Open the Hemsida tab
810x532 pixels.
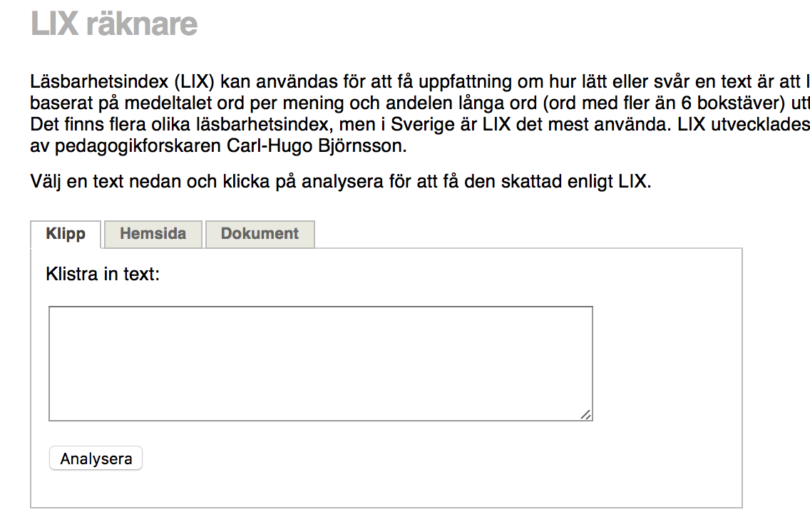point(153,234)
